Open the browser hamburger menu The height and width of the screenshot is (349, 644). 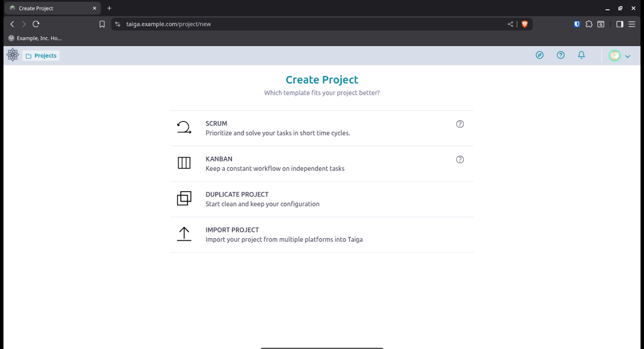[x=632, y=24]
